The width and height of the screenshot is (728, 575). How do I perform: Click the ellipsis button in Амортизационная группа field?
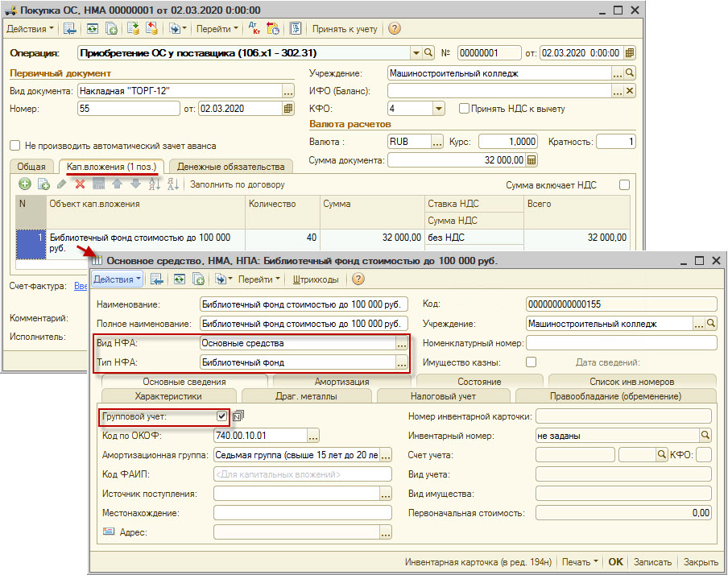coord(386,455)
